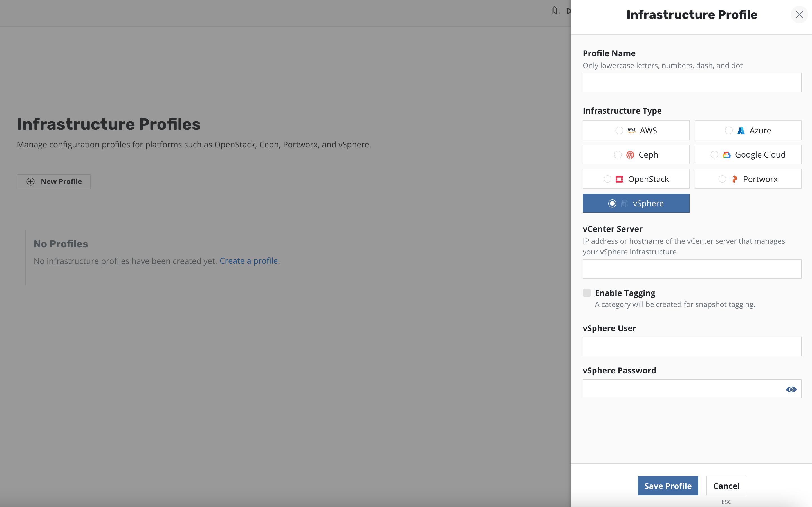
Task: Select the AWS radio button
Action: click(x=619, y=131)
